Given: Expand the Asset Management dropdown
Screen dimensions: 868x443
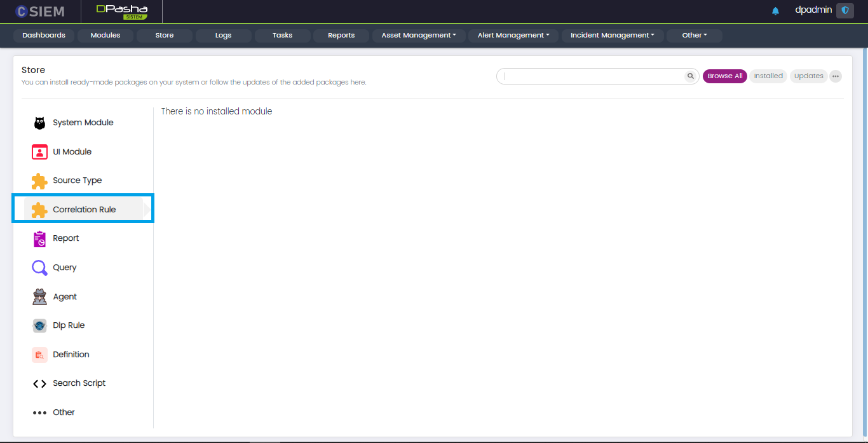Looking at the screenshot, I should click(419, 36).
